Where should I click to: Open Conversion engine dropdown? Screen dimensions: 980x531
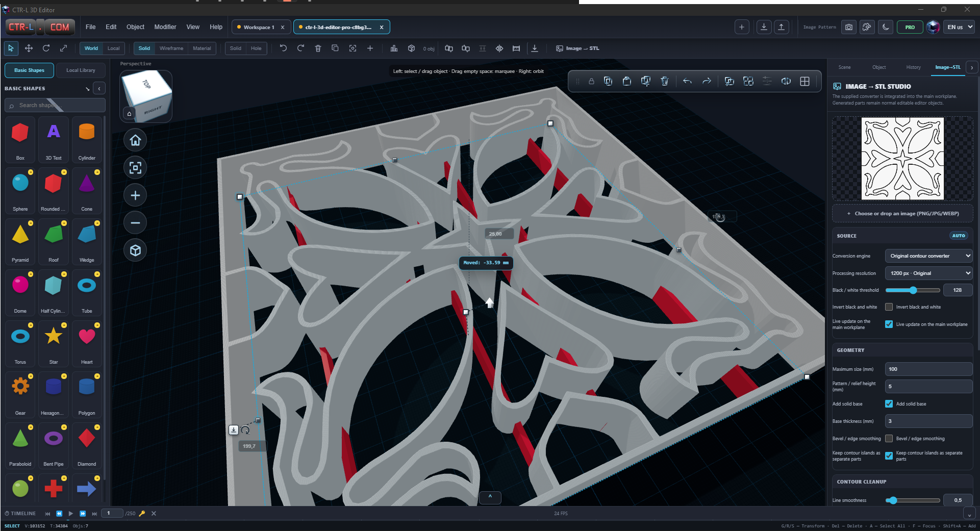click(x=928, y=256)
